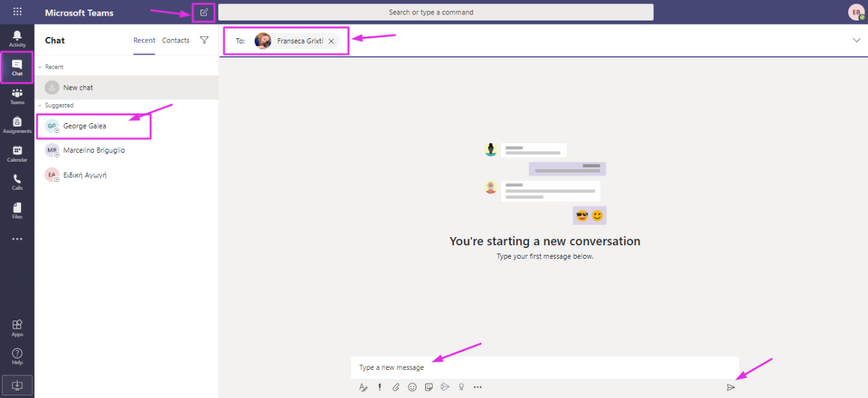Open the message Format options
This screenshot has width=868, height=398.
click(363, 387)
